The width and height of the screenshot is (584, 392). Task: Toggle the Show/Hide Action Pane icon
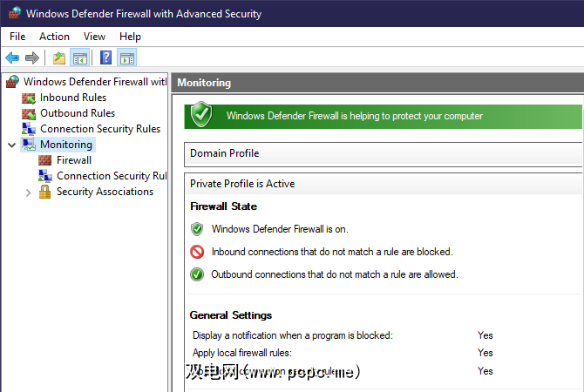[127, 58]
